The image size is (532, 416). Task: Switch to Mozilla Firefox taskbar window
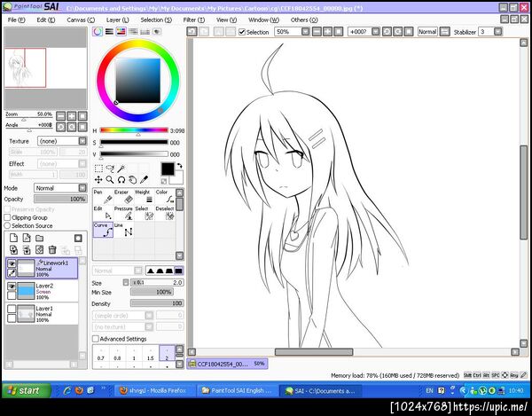(x=155, y=390)
